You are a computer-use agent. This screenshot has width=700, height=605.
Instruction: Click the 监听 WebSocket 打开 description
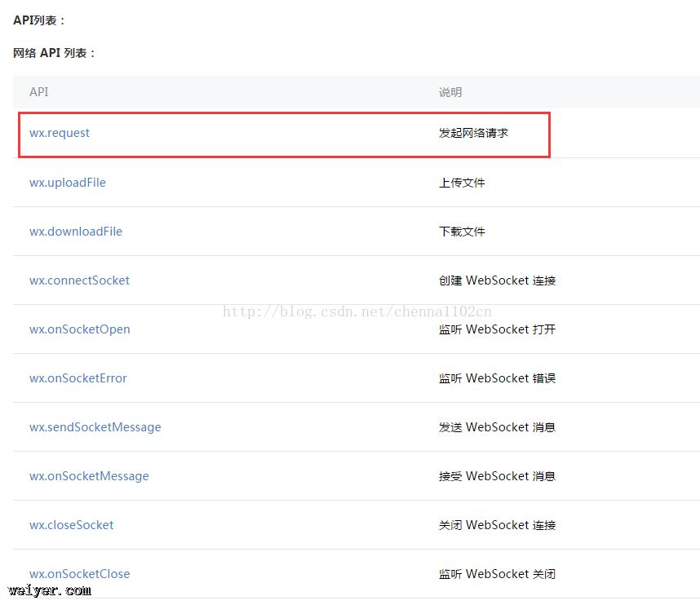(497, 329)
